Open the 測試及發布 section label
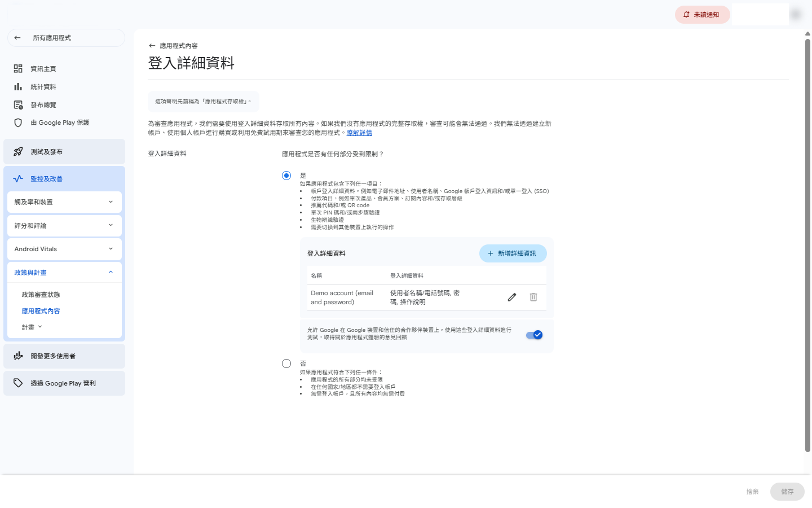Screen dimensions: 812x508 point(47,152)
